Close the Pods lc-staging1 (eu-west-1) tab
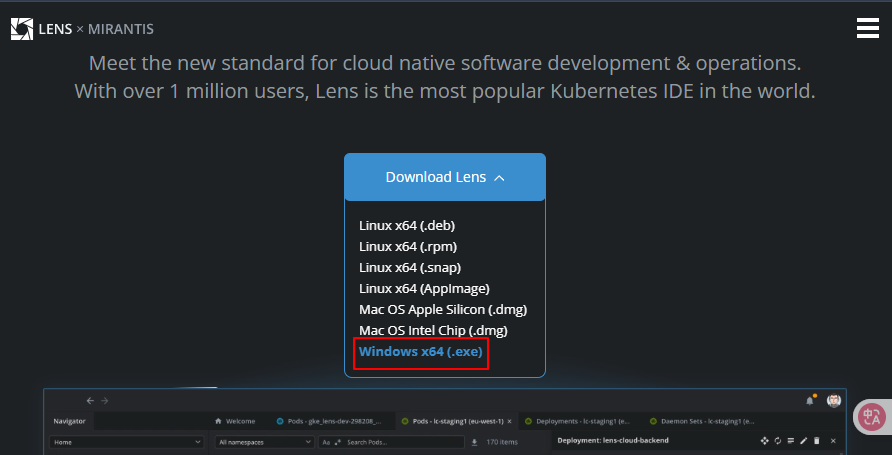 510,421
